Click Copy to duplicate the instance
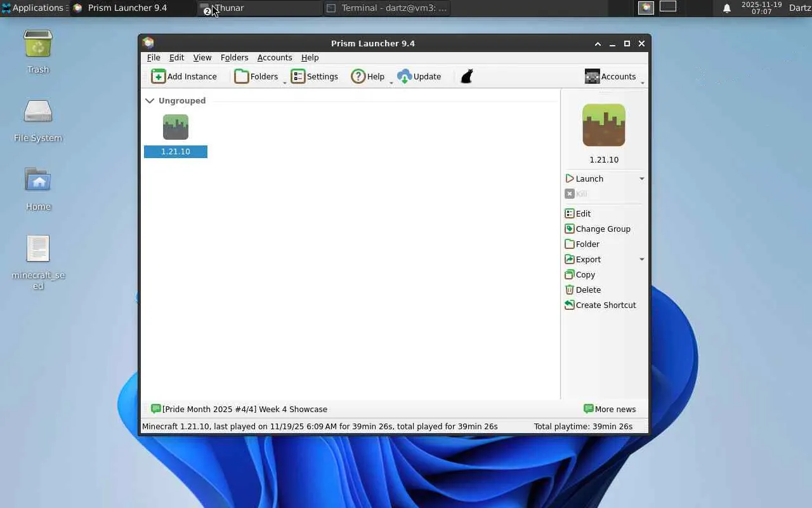Viewport: 812px width, 508px height. tap(580, 275)
